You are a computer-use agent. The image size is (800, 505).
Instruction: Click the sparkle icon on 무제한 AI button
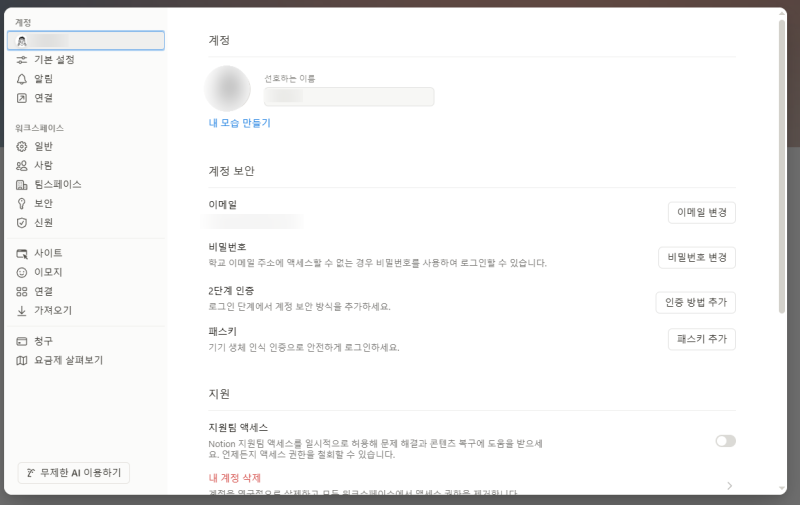pos(31,473)
